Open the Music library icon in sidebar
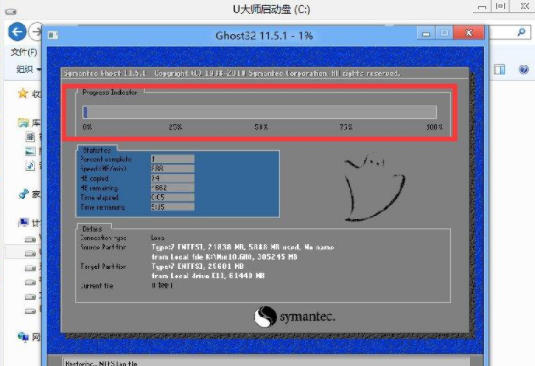 tap(30, 165)
